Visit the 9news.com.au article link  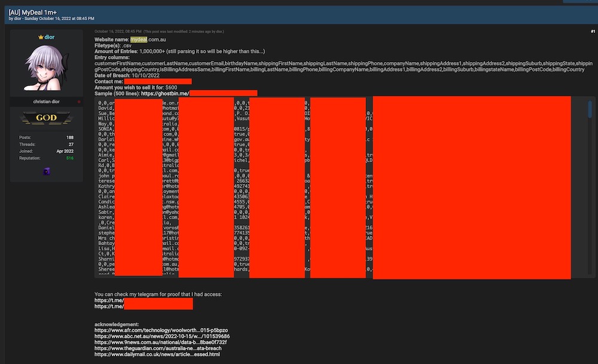[x=160, y=342]
